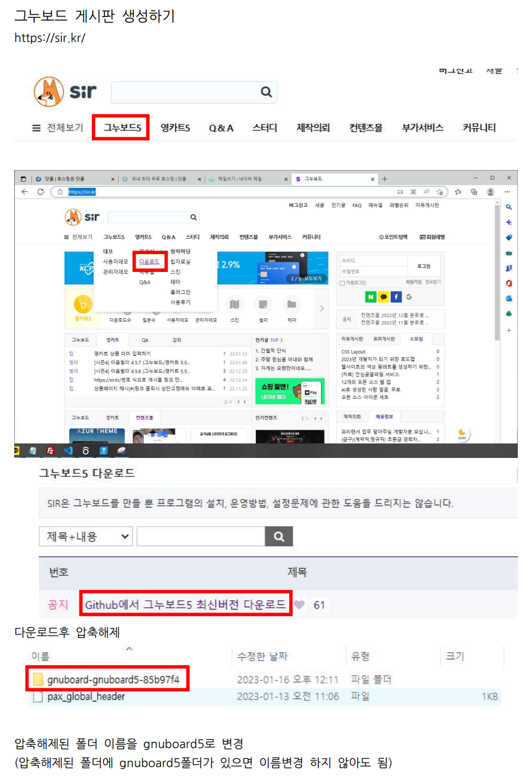This screenshot has width=532, height=782.
Task: Click the sort chevron above 이름 column
Action: pyautogui.click(x=129, y=648)
